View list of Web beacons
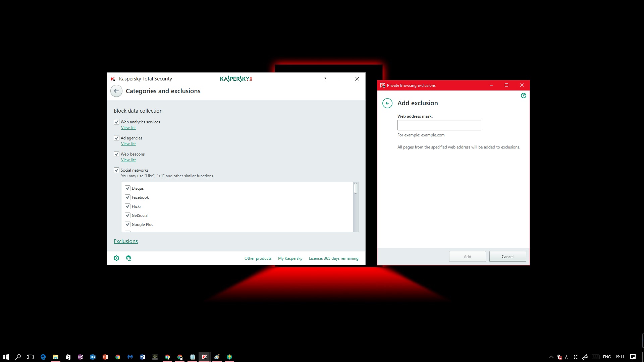 128,160
